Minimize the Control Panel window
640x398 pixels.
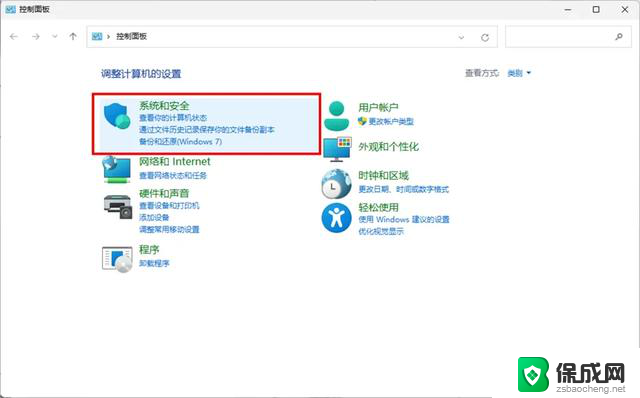pyautogui.click(x=568, y=9)
